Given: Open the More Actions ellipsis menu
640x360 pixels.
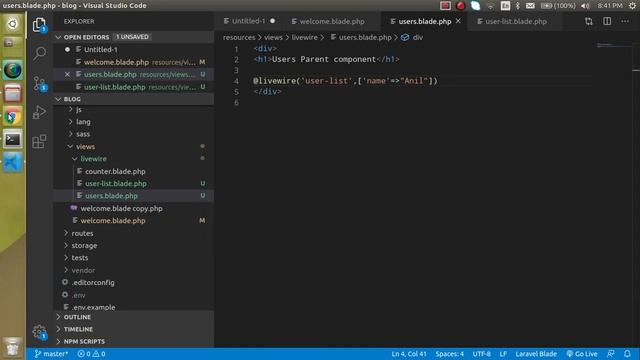Looking at the screenshot, I should click(x=625, y=21).
